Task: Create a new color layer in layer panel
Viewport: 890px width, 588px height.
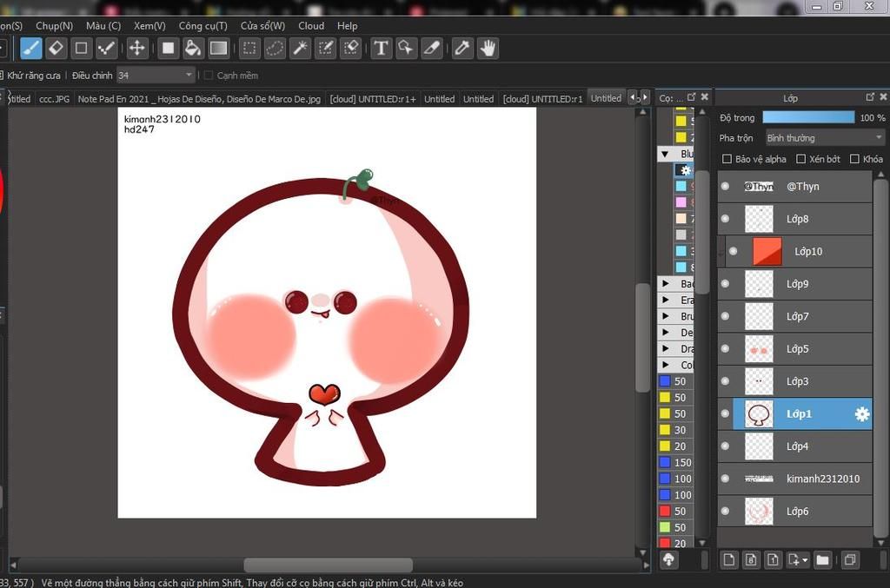Action: [729, 560]
